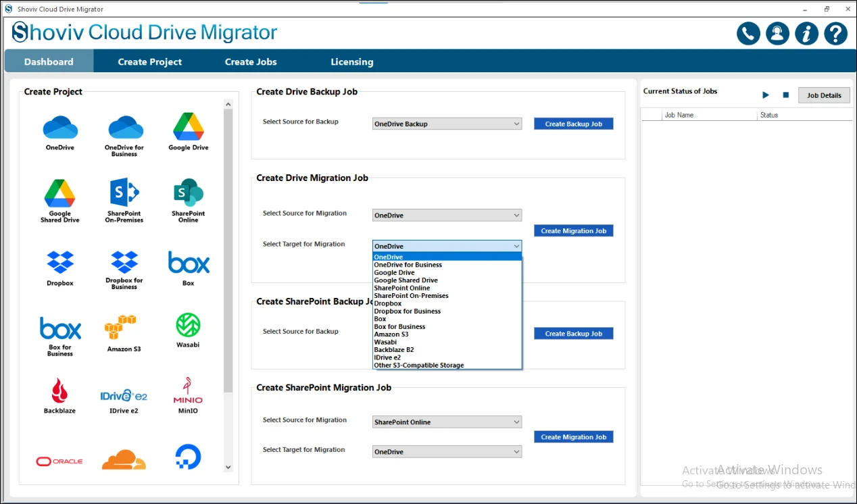Go to the Create Jobs tab
Image resolution: width=857 pixels, height=504 pixels.
pos(251,61)
